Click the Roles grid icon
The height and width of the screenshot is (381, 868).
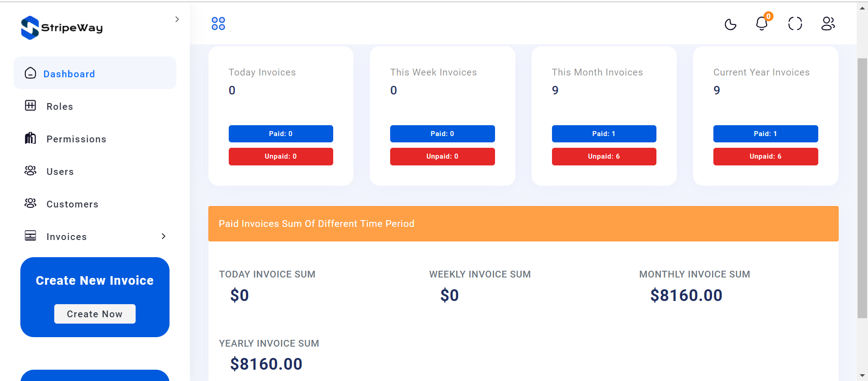click(x=30, y=106)
